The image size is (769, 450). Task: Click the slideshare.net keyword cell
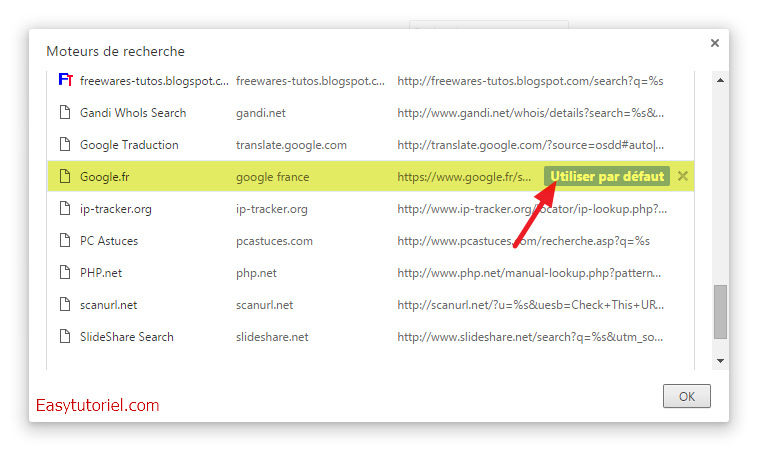[x=272, y=337]
